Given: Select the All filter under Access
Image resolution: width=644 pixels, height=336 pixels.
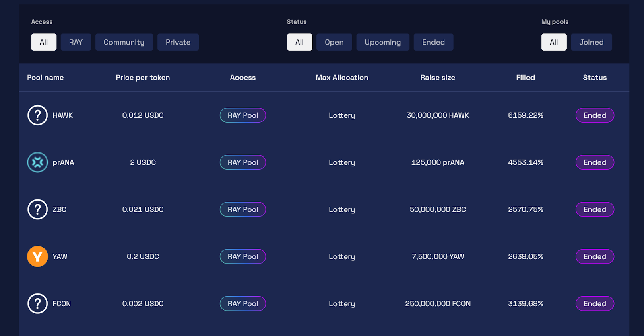Looking at the screenshot, I should (x=44, y=42).
